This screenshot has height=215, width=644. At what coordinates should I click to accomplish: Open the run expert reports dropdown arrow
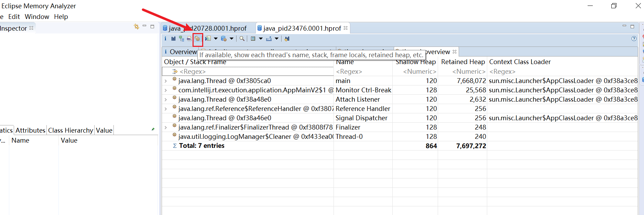[x=216, y=39]
